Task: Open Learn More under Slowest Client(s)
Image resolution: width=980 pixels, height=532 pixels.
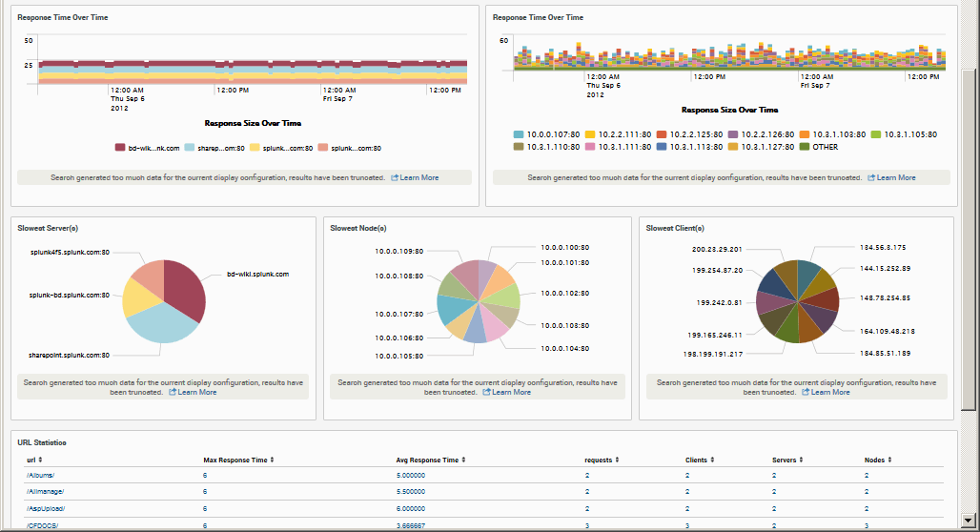Action: (x=827, y=392)
